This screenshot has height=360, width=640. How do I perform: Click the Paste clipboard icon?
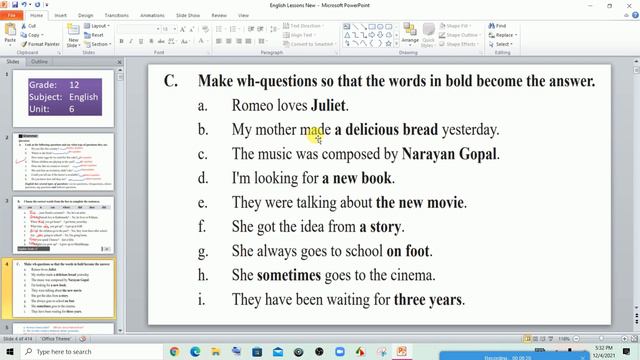click(10, 30)
